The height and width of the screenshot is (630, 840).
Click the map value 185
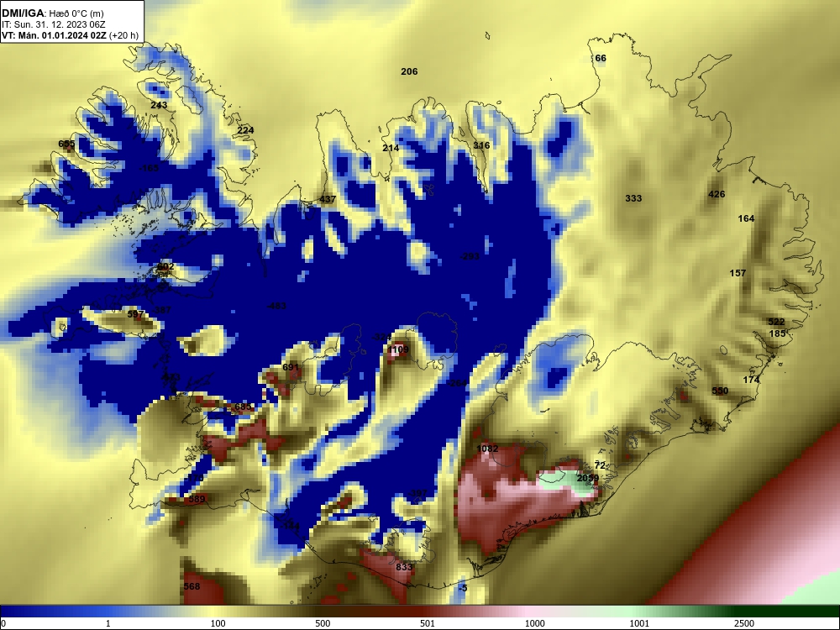pyautogui.click(x=777, y=333)
